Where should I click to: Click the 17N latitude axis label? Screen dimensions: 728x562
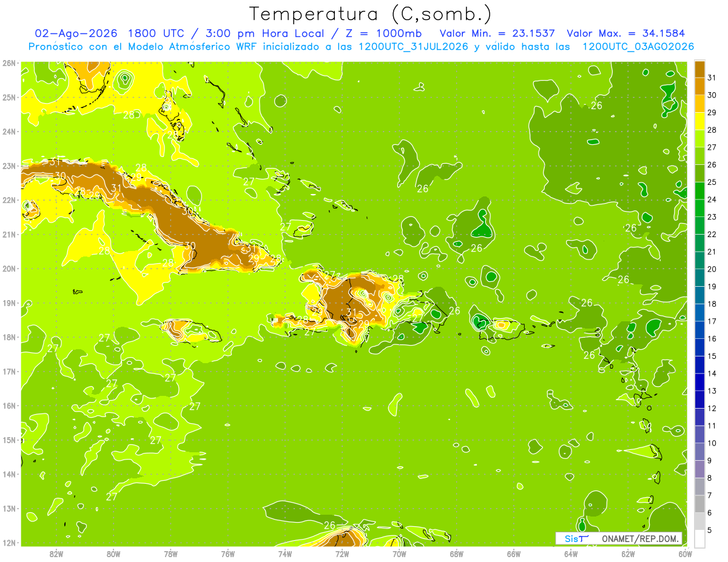[8, 371]
